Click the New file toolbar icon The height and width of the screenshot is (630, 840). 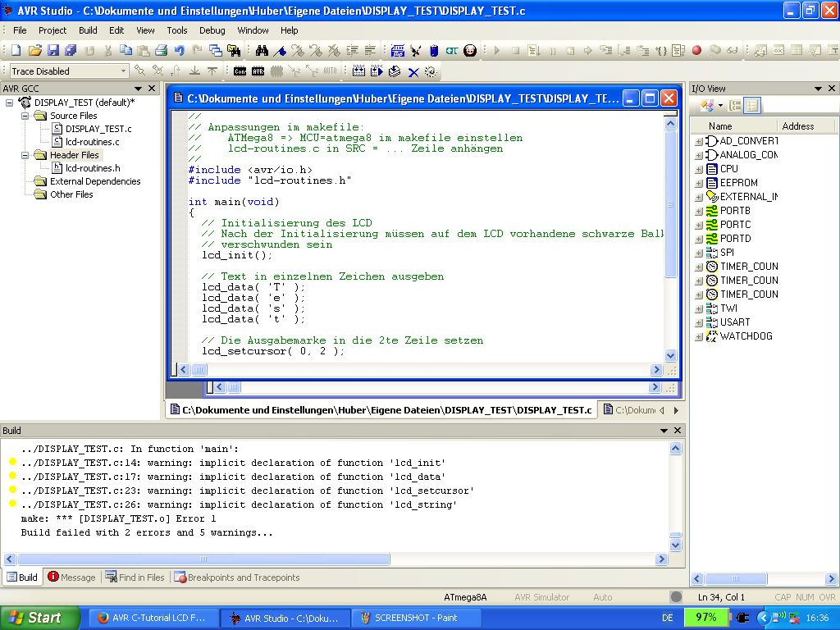pyautogui.click(x=15, y=51)
